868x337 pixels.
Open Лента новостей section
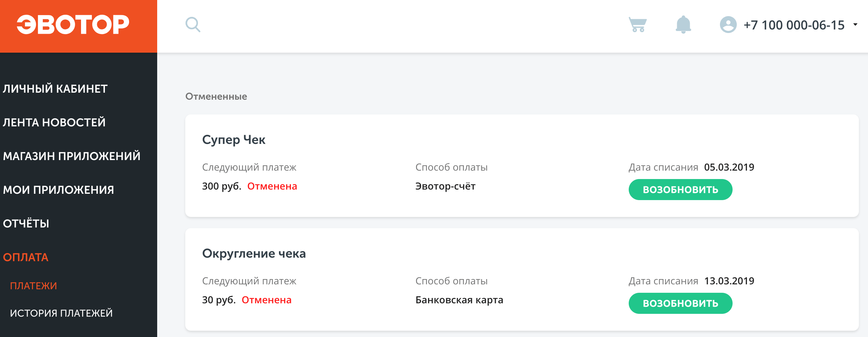[x=54, y=122]
